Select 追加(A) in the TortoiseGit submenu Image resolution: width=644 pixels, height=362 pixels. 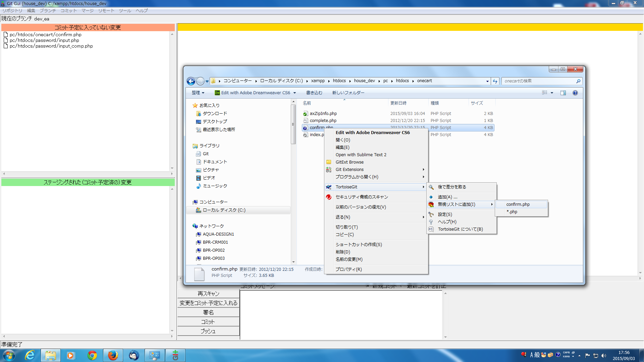pos(447,197)
